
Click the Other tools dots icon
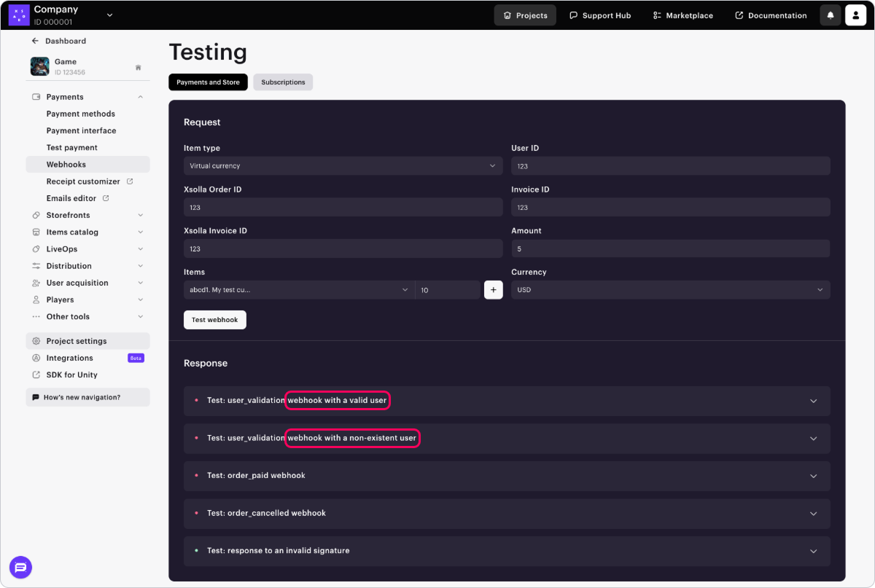(x=36, y=317)
